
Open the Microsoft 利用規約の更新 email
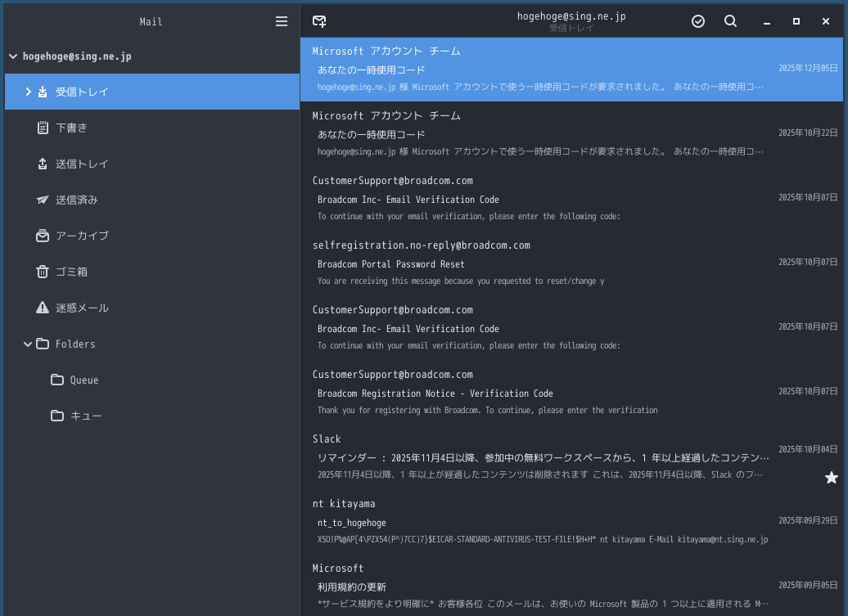[x=571, y=586]
